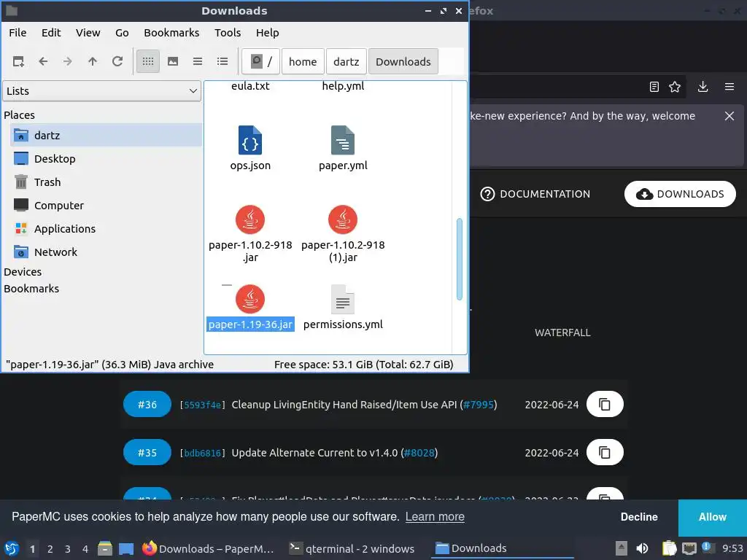Viewport: 747px width, 560px height.
Task: Select the paper-1.10.2-918.jar file icon
Action: (x=250, y=219)
